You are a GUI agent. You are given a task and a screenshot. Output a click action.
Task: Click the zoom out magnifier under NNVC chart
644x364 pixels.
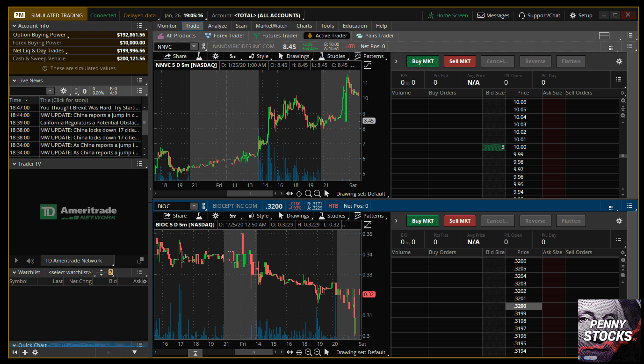click(317, 193)
